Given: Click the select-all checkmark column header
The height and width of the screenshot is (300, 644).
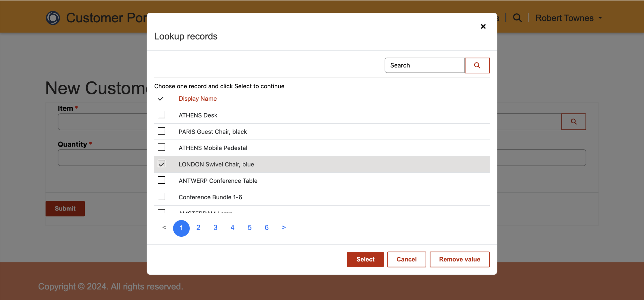Looking at the screenshot, I should [161, 99].
